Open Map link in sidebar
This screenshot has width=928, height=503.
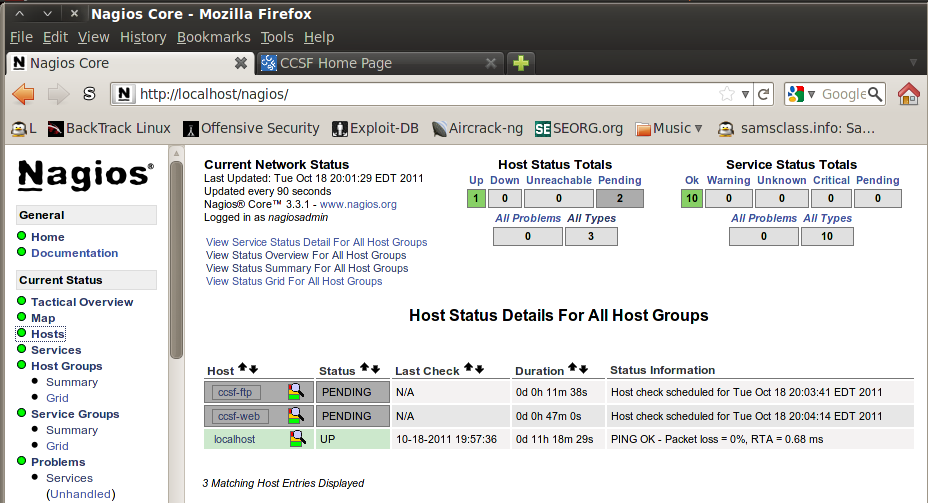point(43,318)
